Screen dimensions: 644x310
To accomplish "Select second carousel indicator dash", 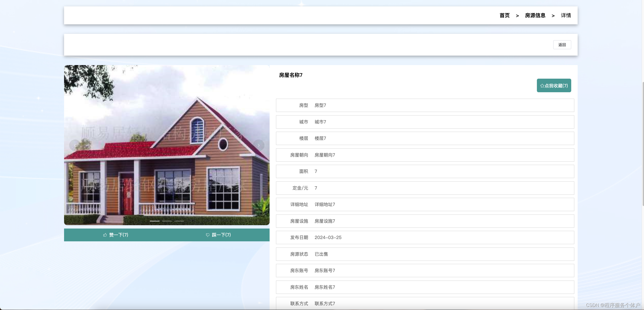I will pyautogui.click(x=167, y=221).
